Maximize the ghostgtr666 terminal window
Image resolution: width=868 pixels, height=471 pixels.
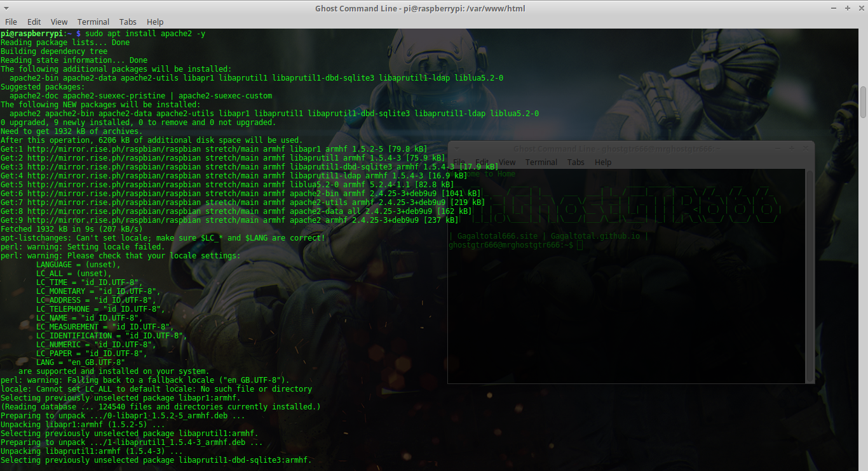point(793,149)
